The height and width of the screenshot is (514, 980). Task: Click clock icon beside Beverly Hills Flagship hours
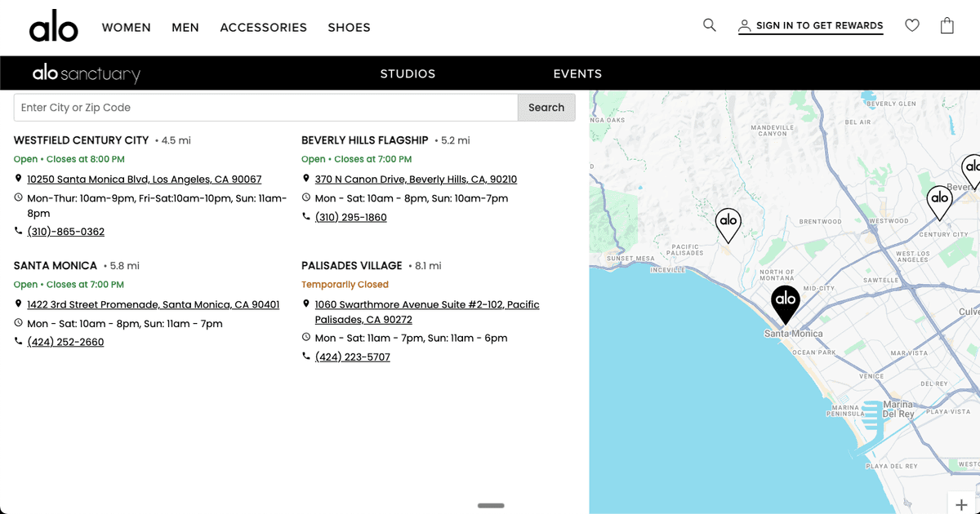click(306, 197)
